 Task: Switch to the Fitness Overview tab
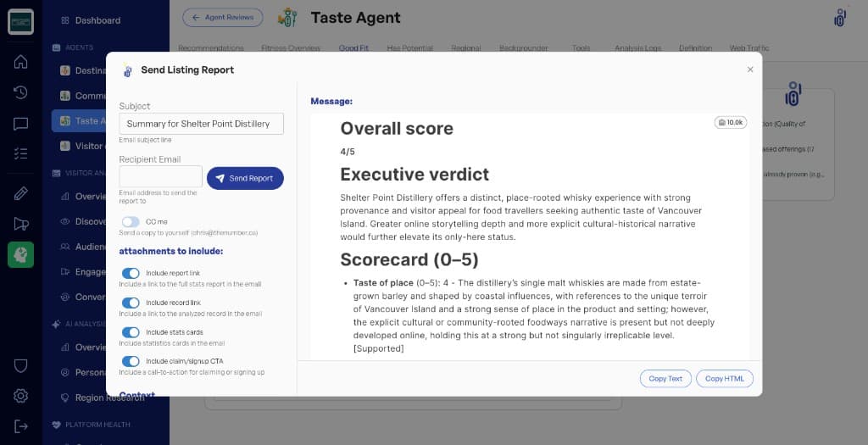[x=291, y=48]
